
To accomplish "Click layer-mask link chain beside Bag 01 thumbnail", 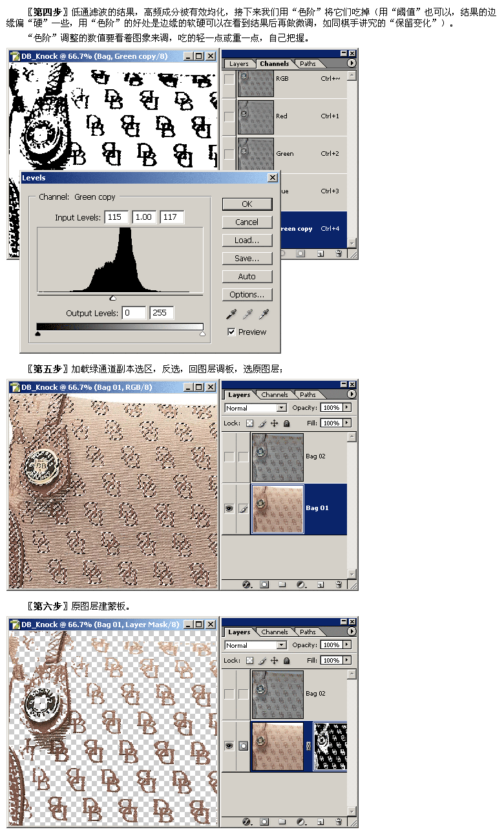I will [x=308, y=745].
